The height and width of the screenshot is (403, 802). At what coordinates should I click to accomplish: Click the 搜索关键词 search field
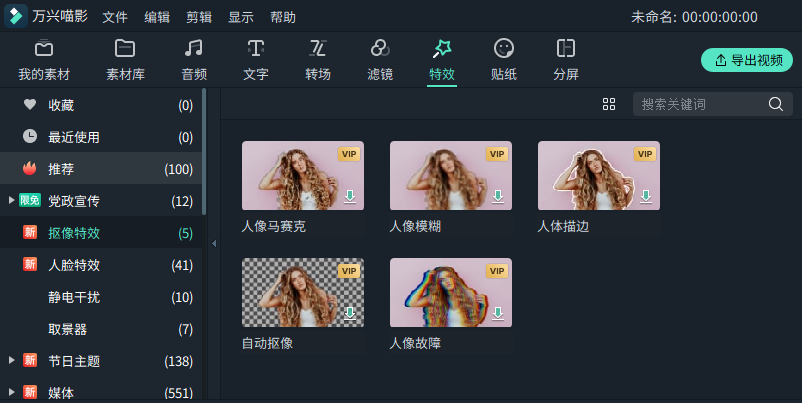coord(700,104)
